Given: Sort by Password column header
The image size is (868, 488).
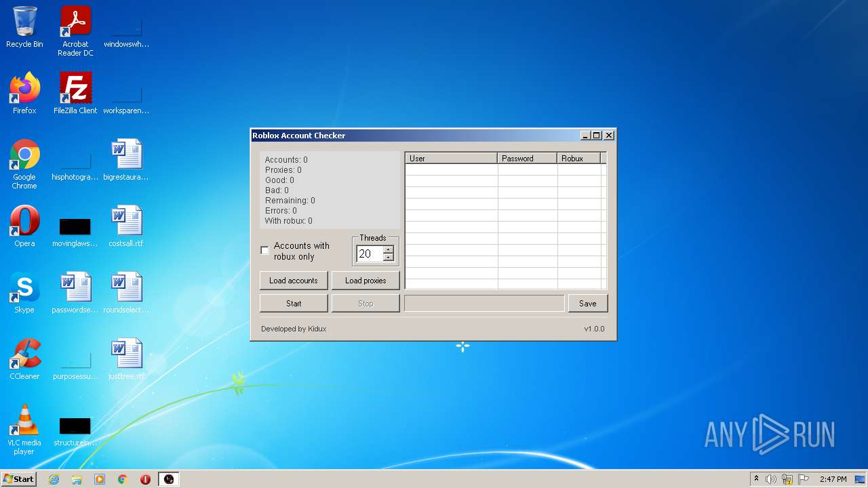Looking at the screenshot, I should click(x=528, y=159).
